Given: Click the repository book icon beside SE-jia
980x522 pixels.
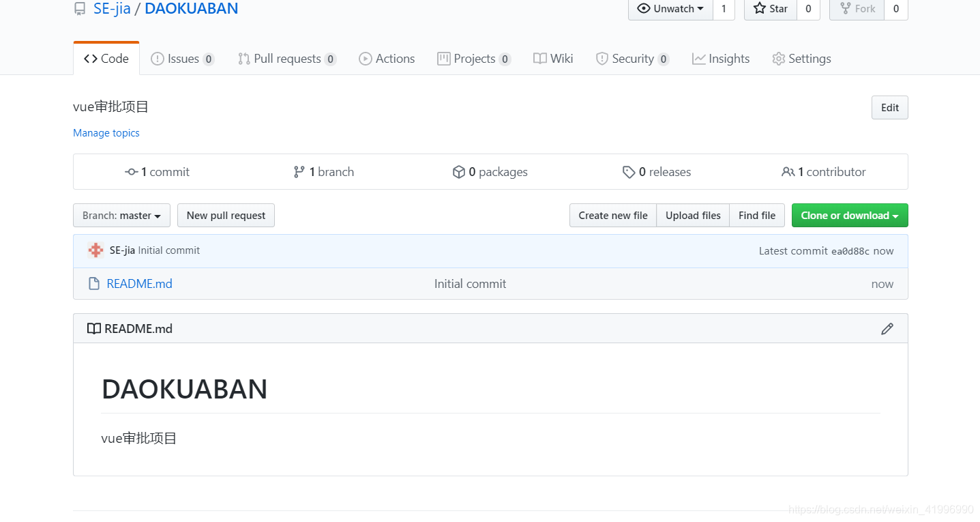Looking at the screenshot, I should 80,9.
